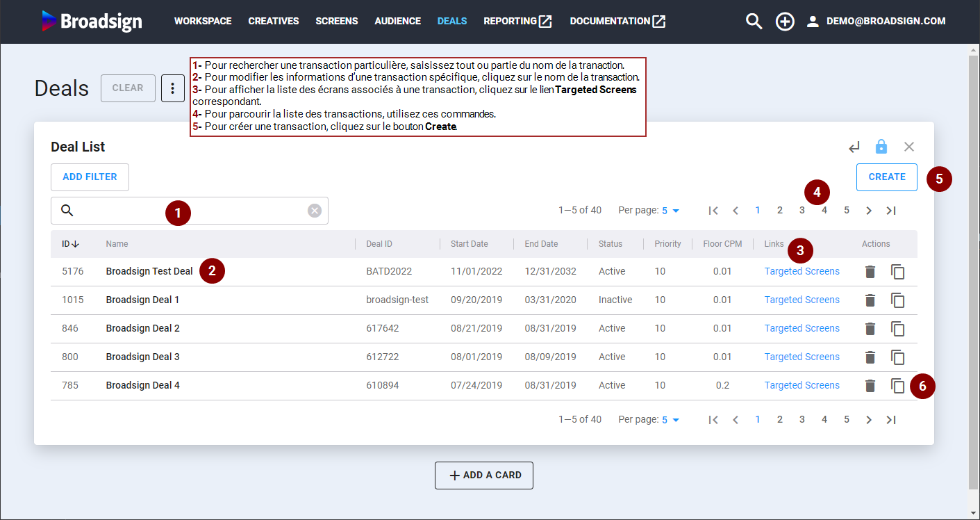Screen dimensions: 980x520
Task: Go to last page in top pagination
Action: 891,211
